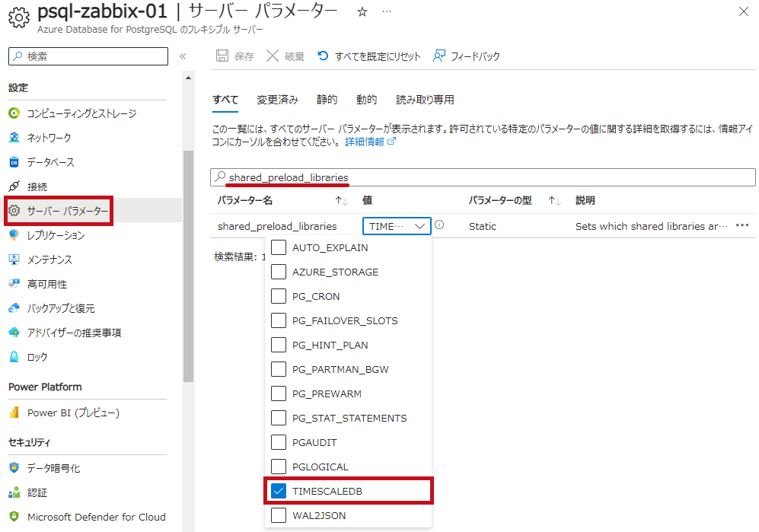
Task: Open the Replication icon
Action: point(14,235)
